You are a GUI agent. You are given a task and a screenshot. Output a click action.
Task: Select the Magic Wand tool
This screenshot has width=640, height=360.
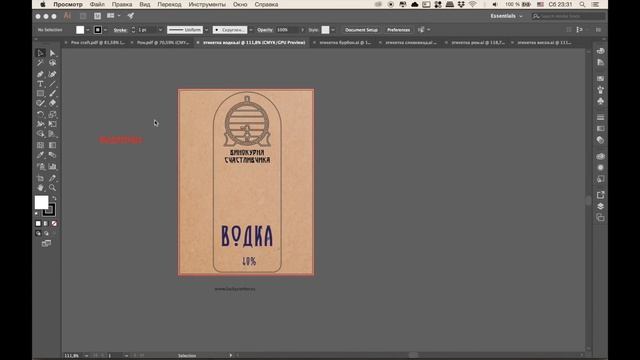click(40, 63)
